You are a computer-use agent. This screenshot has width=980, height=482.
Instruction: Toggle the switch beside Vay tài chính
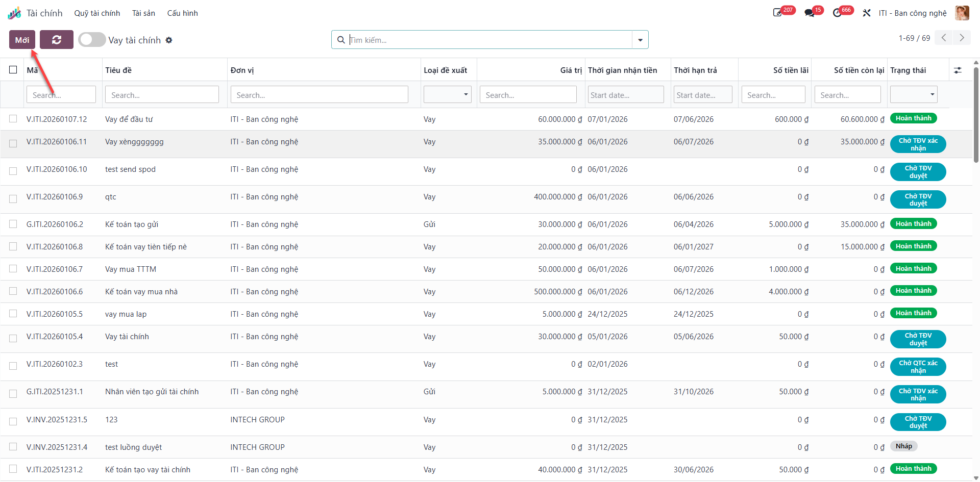point(92,40)
